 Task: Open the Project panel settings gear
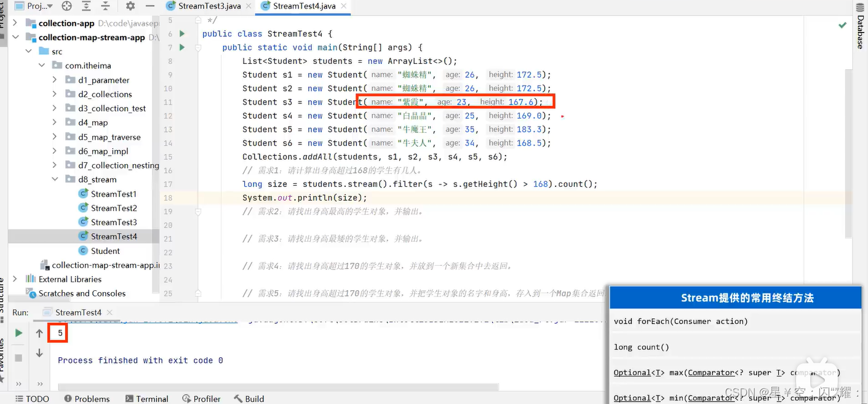[x=130, y=6]
